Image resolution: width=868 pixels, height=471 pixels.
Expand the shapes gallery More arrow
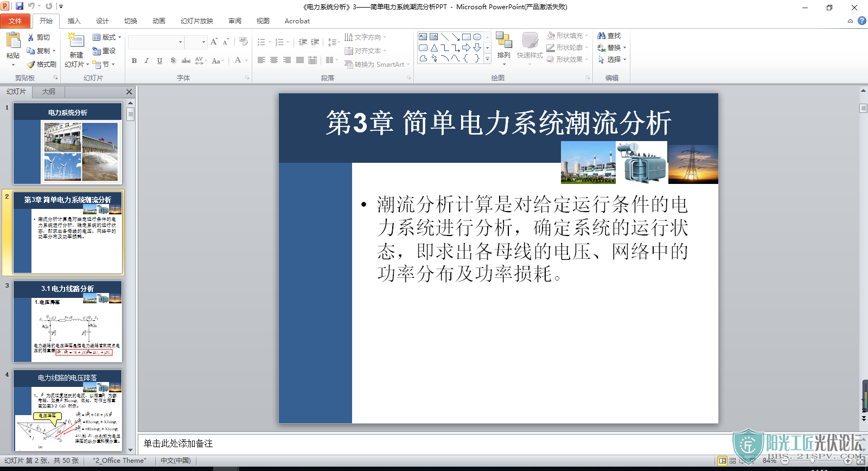488,58
